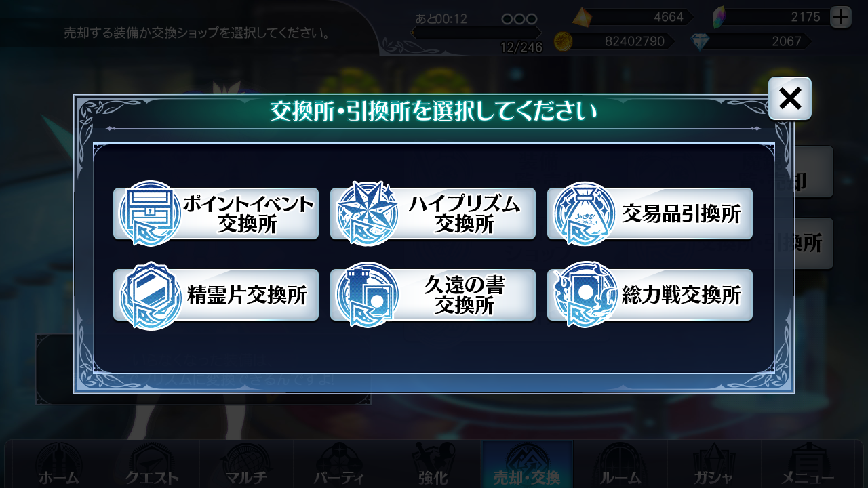The height and width of the screenshot is (488, 868).
Task: Choose the 精霊片交換所 hexagon badge icon
Action: [x=151, y=296]
